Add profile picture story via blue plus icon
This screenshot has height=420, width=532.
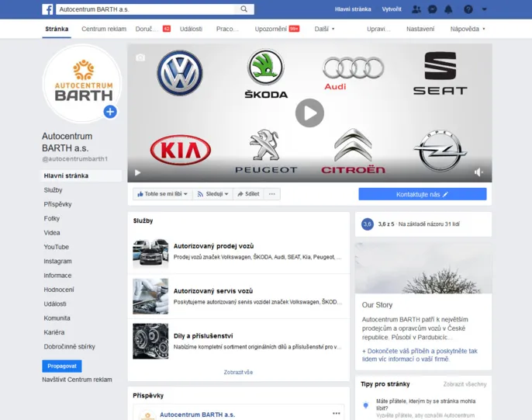click(110, 111)
